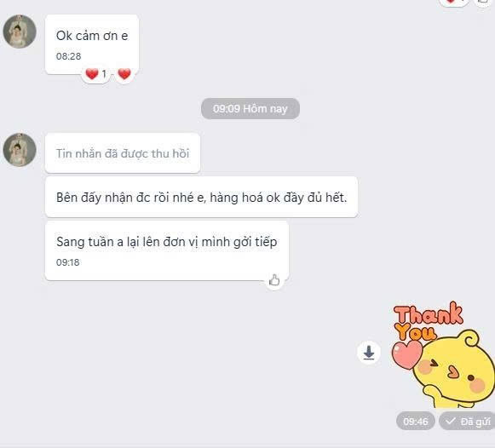Click the thumbs-up like icon on 09:18 message

click(x=274, y=280)
